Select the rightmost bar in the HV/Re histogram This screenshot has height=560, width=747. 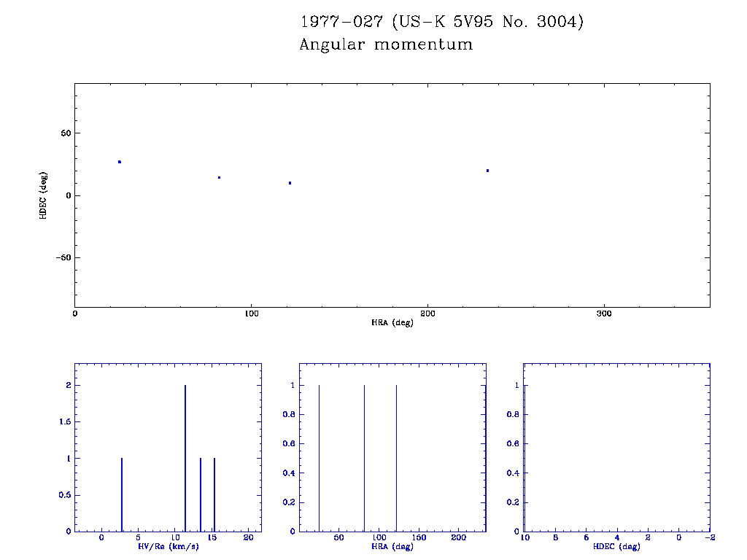[214, 494]
